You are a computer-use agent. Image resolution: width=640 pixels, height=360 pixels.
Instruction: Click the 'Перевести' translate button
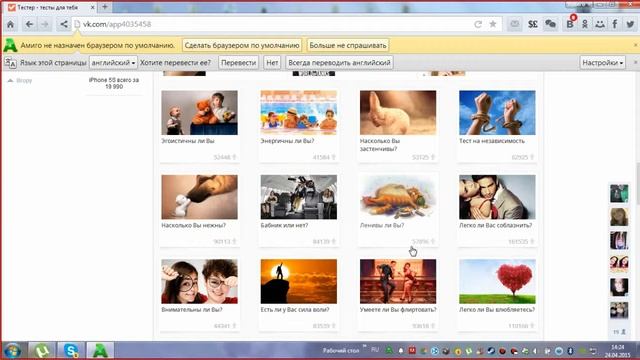point(238,62)
